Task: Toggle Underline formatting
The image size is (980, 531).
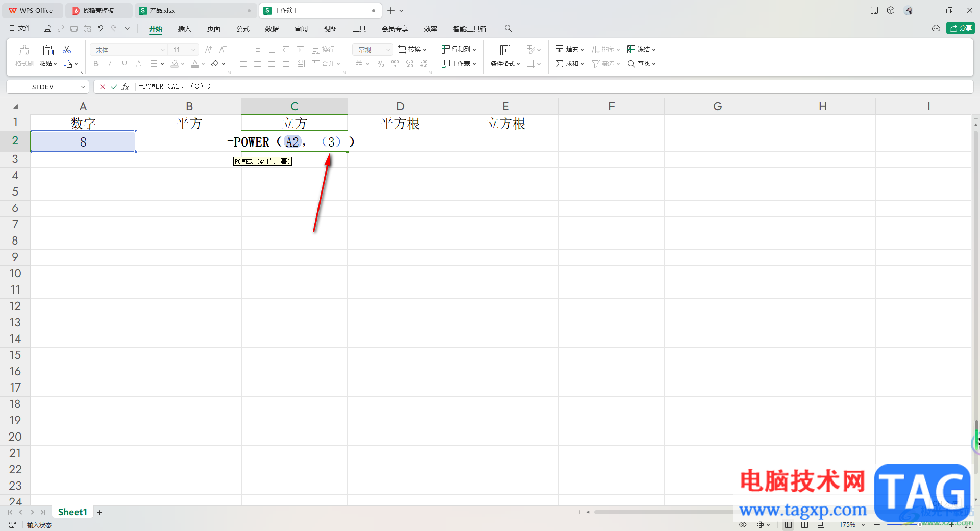Action: pyautogui.click(x=124, y=64)
